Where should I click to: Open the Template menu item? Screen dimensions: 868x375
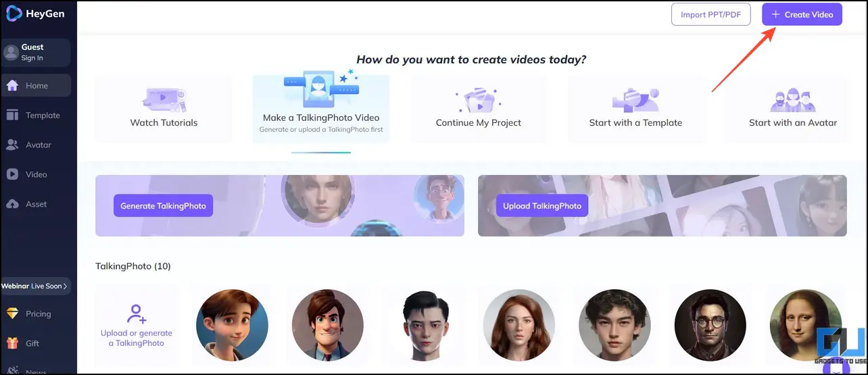coord(36,116)
